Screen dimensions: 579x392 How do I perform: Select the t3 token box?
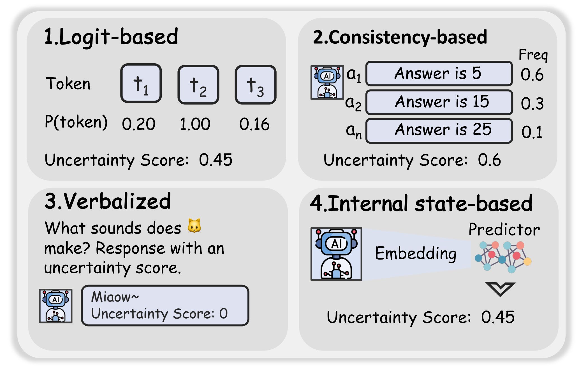(x=255, y=85)
